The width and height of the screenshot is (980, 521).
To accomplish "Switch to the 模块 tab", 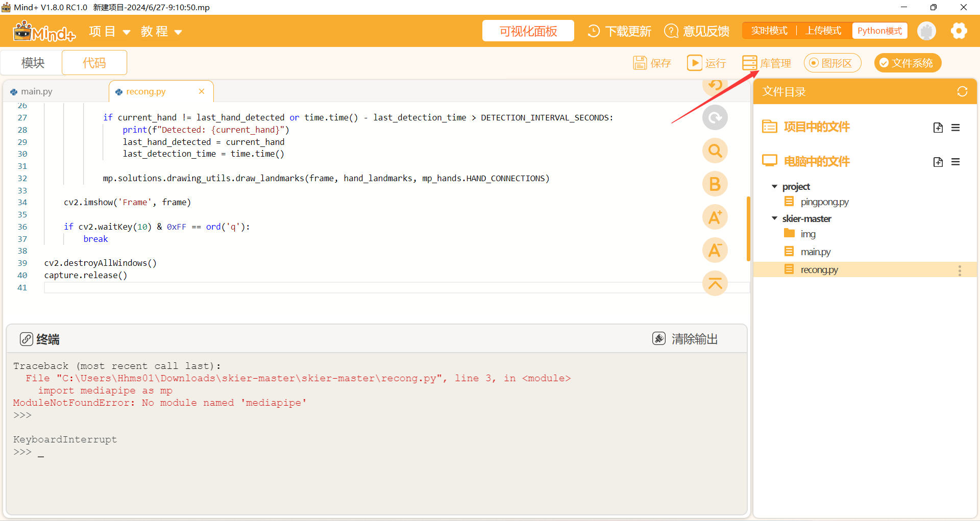I will click(33, 63).
